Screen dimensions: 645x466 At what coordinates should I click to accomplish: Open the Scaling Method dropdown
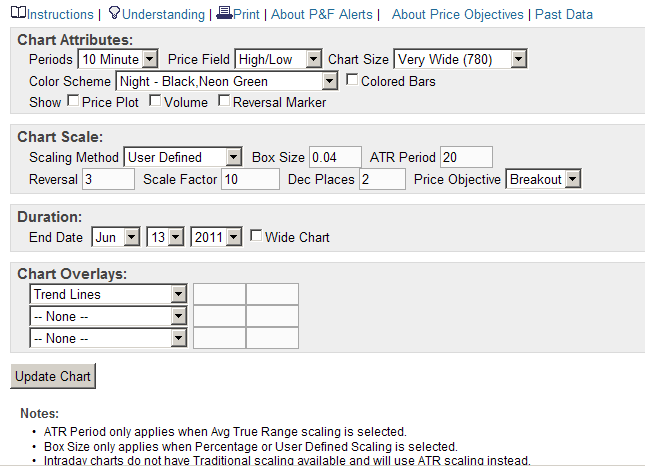[x=183, y=157]
